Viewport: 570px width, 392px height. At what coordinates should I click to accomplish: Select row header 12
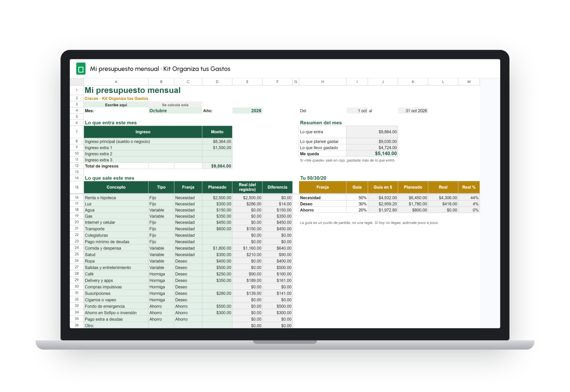(77, 166)
